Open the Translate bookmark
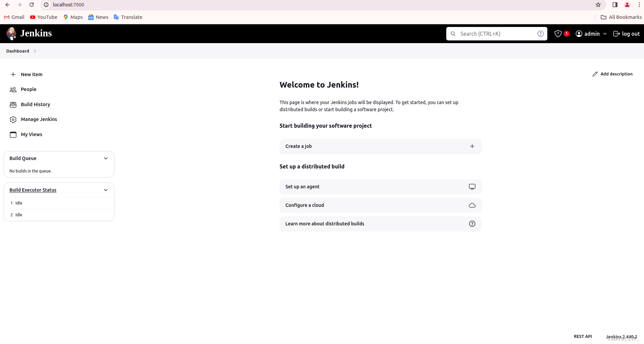The width and height of the screenshot is (644, 344). click(x=128, y=17)
